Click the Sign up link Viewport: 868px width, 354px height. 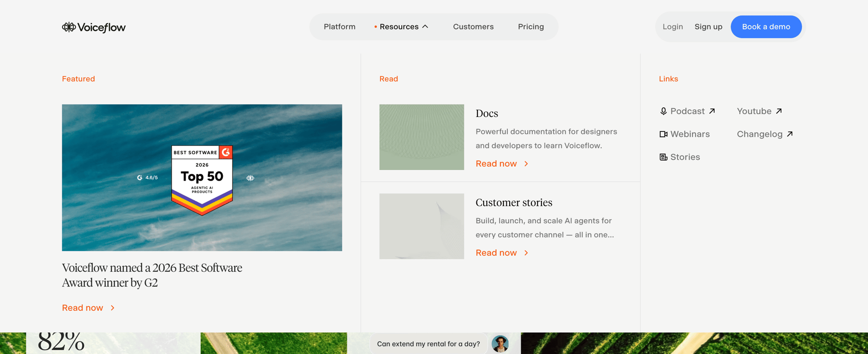click(708, 26)
